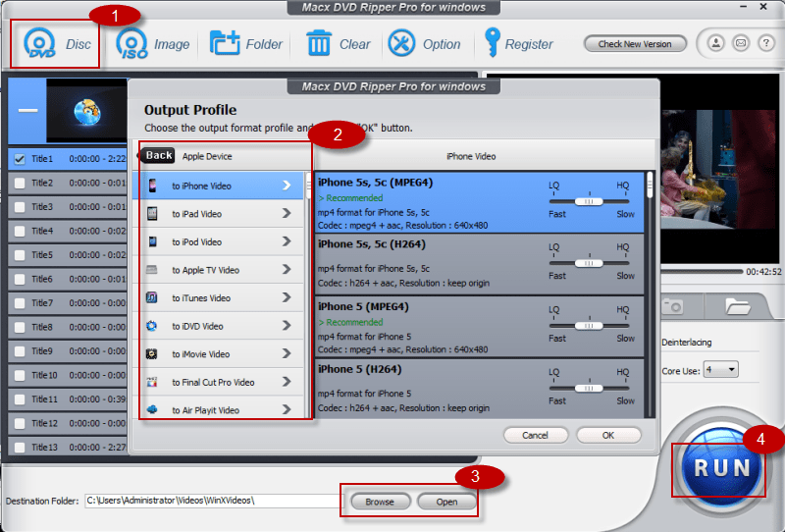Click Browse for destination folder
785x532 pixels.
[380, 502]
